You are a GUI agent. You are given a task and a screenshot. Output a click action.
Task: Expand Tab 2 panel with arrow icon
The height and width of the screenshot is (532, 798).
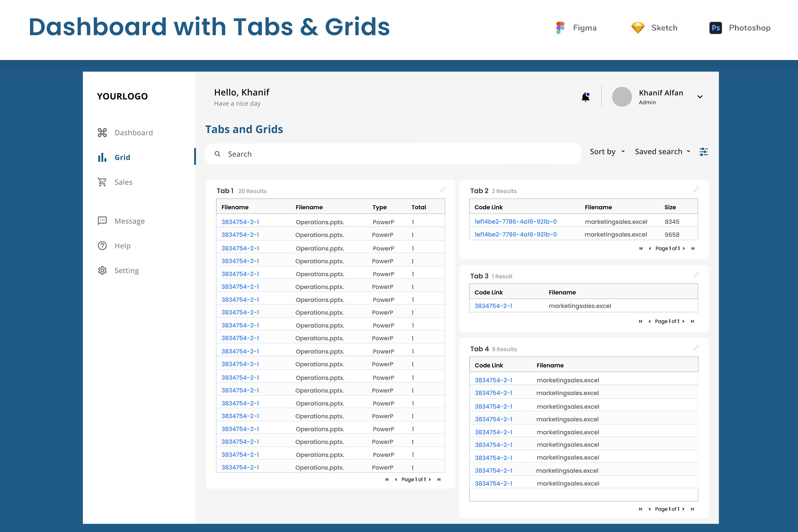pyautogui.click(x=696, y=189)
